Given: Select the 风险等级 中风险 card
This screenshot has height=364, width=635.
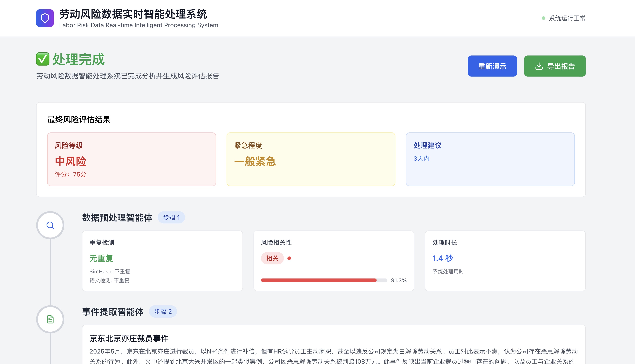Looking at the screenshot, I should tap(131, 159).
